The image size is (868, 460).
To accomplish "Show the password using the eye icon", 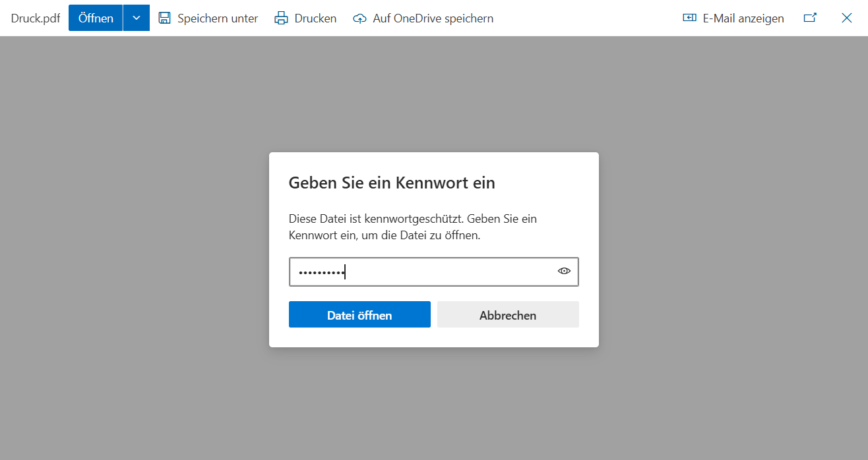I will pyautogui.click(x=564, y=271).
